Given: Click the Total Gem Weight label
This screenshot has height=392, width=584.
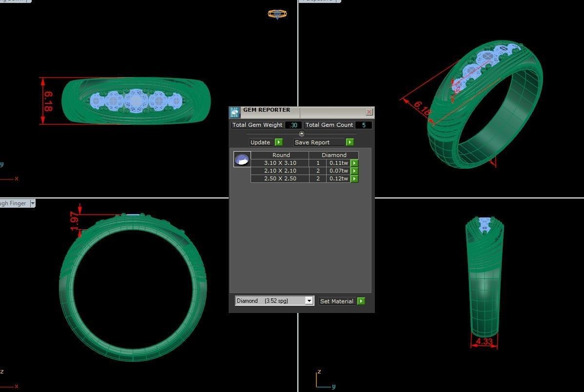Looking at the screenshot, I should click(x=257, y=125).
